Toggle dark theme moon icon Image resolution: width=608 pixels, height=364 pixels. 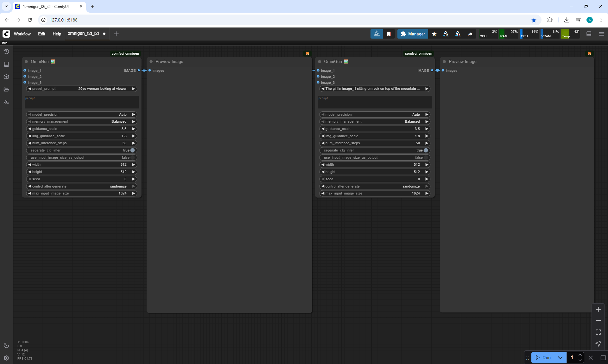[6, 345]
